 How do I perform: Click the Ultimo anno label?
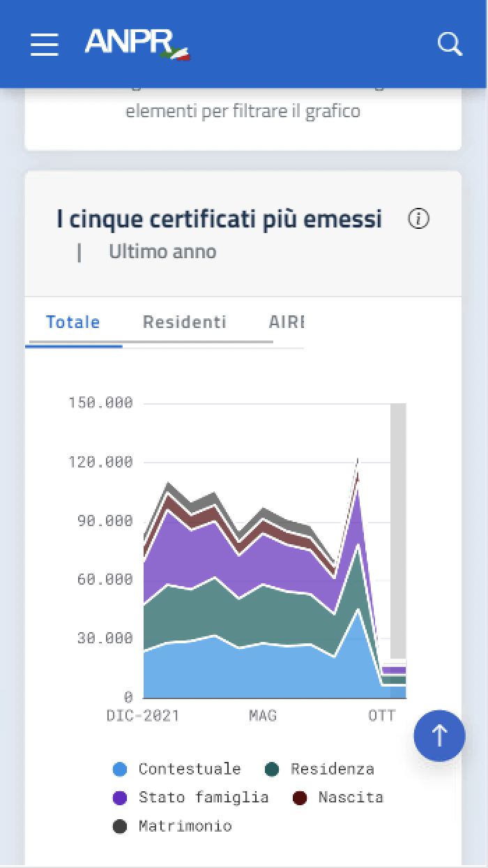click(162, 251)
